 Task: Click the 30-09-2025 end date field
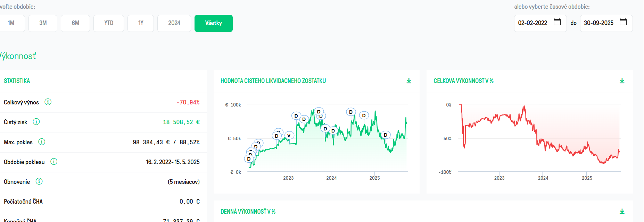[606, 23]
